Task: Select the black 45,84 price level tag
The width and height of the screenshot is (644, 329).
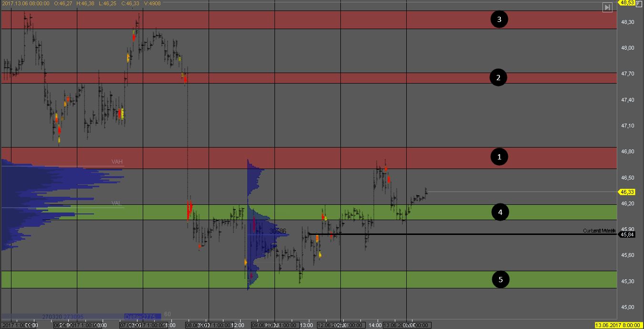Action: 627,234
